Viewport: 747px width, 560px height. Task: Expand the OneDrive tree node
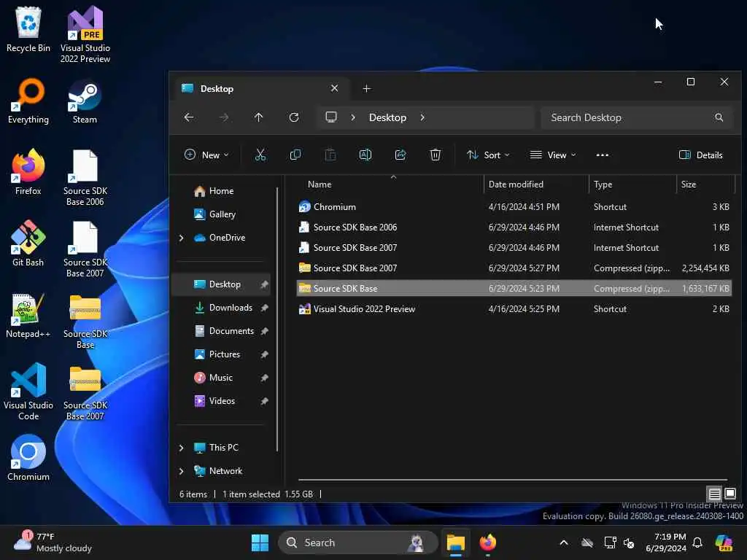(x=181, y=238)
